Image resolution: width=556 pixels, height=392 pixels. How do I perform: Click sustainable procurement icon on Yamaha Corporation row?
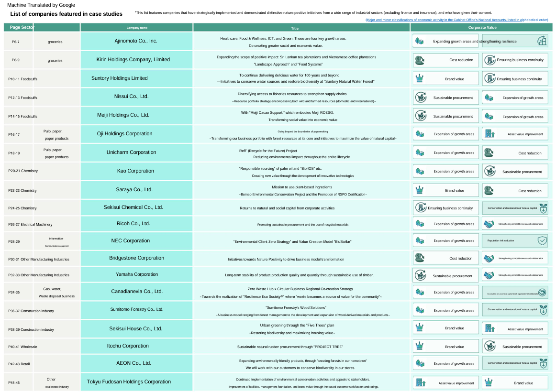point(420,274)
